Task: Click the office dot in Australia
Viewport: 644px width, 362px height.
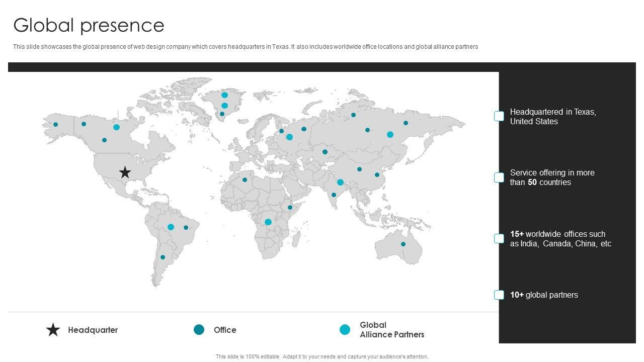Action: coord(403,244)
